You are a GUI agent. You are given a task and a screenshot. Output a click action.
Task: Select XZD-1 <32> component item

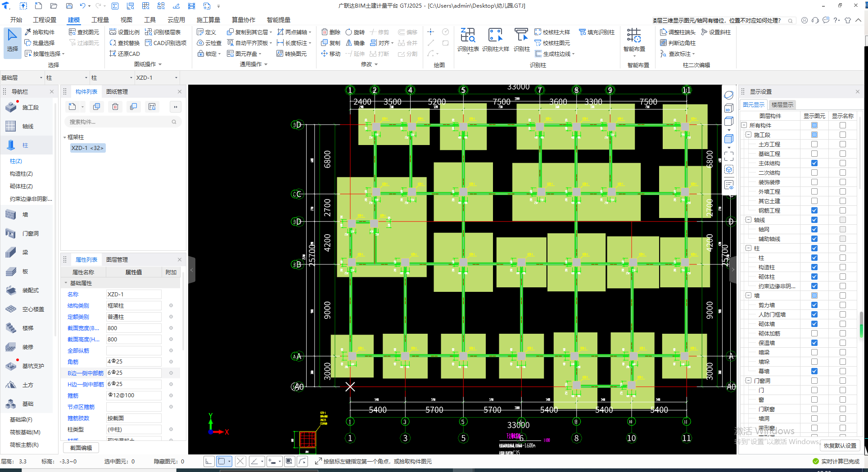coord(87,148)
